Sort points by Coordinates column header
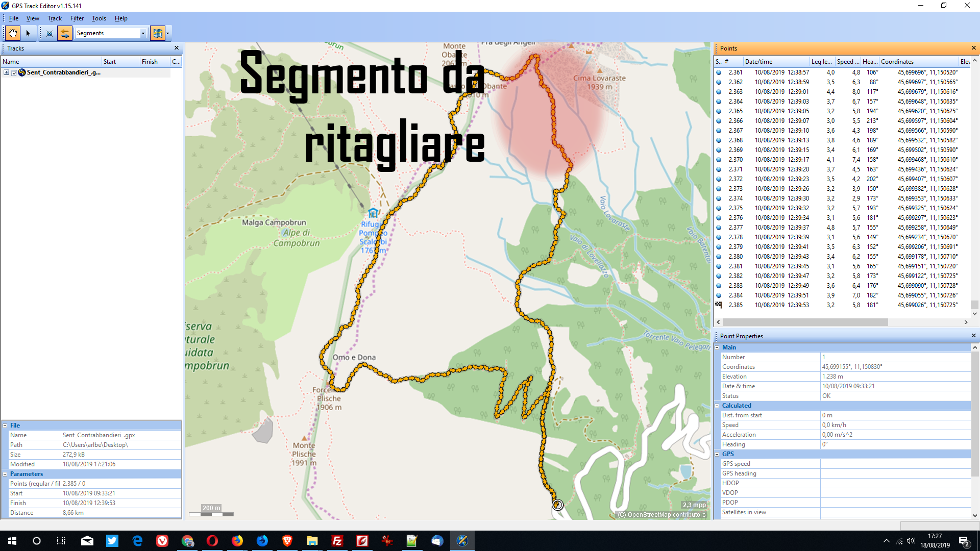The width and height of the screenshot is (980, 551). [919, 62]
